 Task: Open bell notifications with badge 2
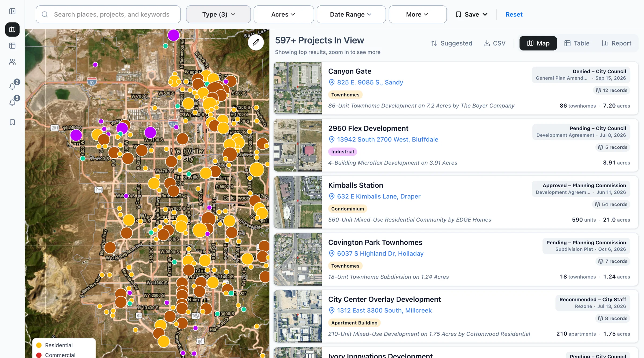12,86
